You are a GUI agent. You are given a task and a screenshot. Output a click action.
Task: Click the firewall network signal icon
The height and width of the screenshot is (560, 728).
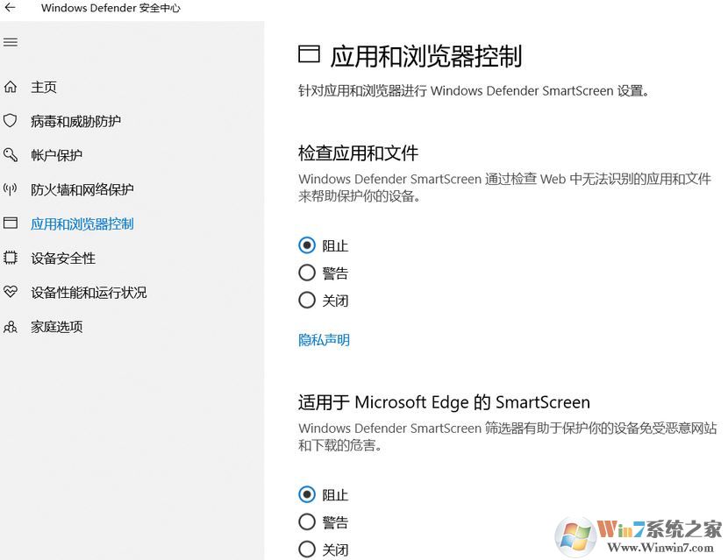pyautogui.click(x=11, y=188)
